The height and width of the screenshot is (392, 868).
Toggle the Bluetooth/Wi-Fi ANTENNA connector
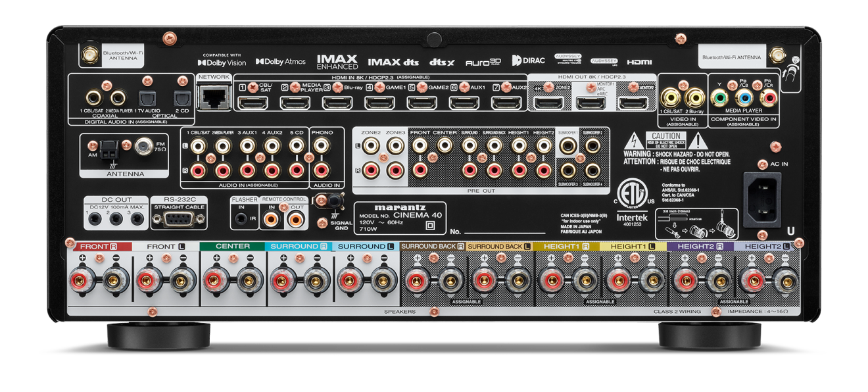coord(89,53)
